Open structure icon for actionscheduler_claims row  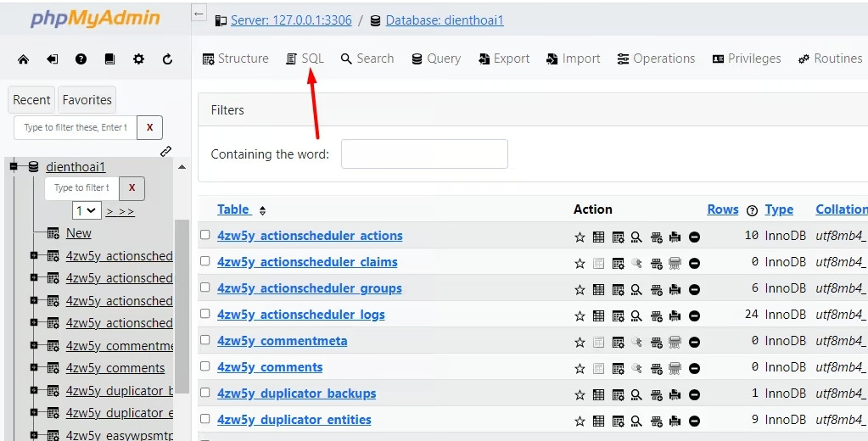tap(618, 264)
